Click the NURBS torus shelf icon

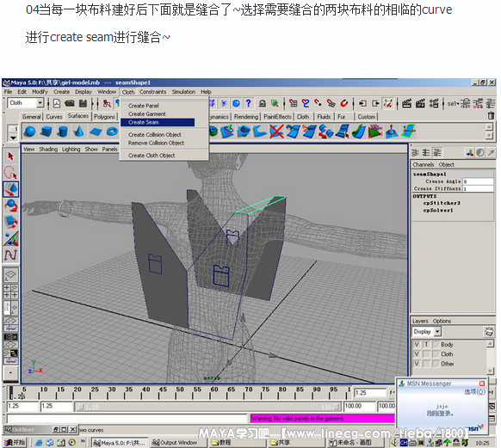click(112, 132)
